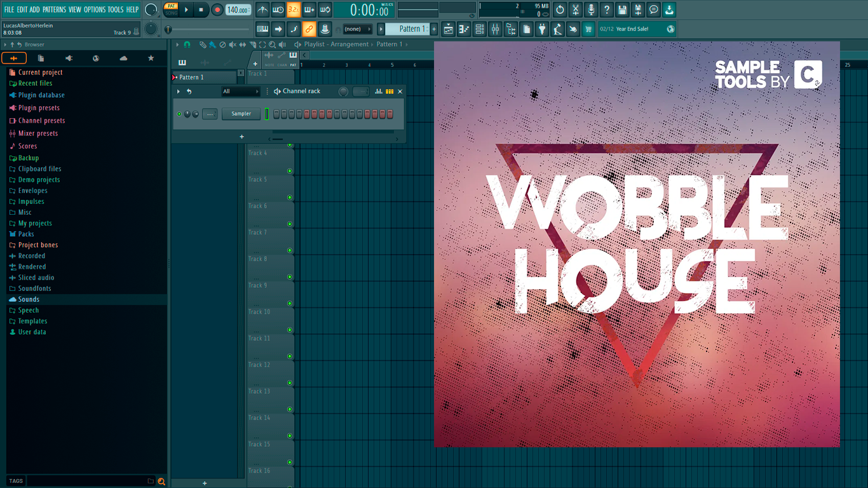The image size is (868, 488).
Task: Toggle the countdown before recording icon
Action: point(294,10)
